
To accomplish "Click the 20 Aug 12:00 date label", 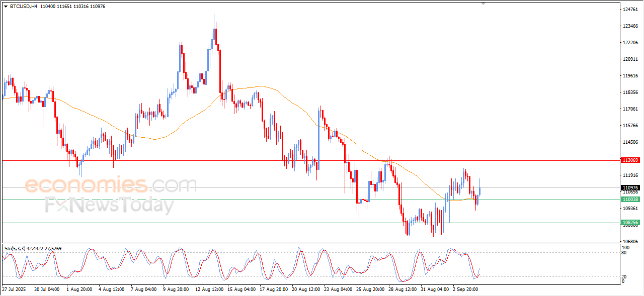I will (x=306, y=289).
